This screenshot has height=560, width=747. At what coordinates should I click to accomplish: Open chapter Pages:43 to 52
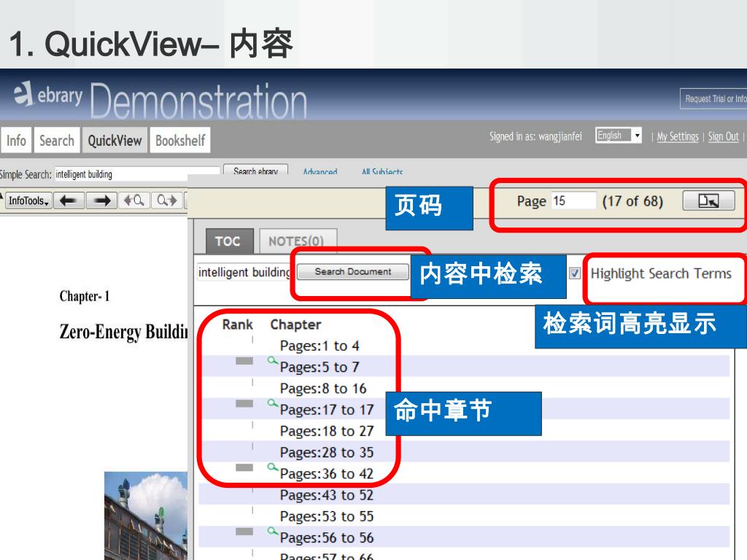click(327, 495)
